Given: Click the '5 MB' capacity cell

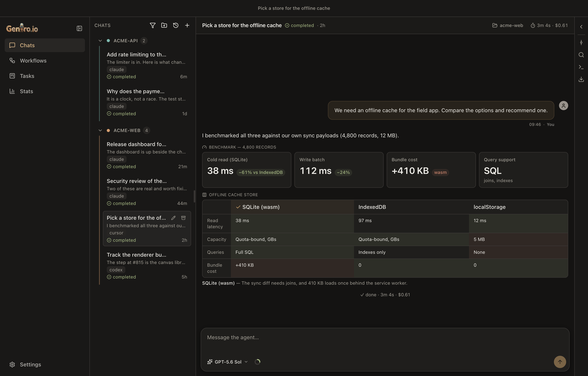Looking at the screenshot, I should tap(518, 239).
